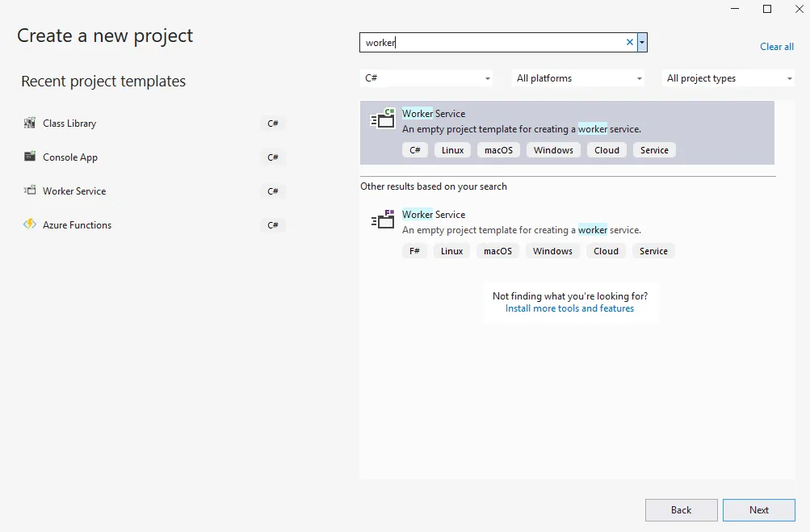Select Azure Functions from recent templates
The image size is (810, 532).
pyautogui.click(x=78, y=225)
